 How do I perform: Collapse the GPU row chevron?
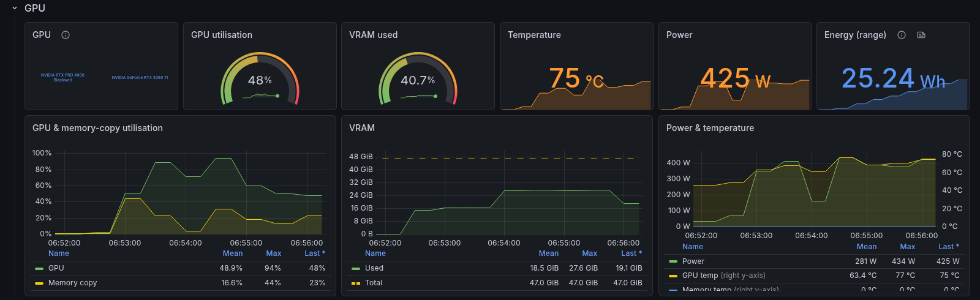(15, 9)
